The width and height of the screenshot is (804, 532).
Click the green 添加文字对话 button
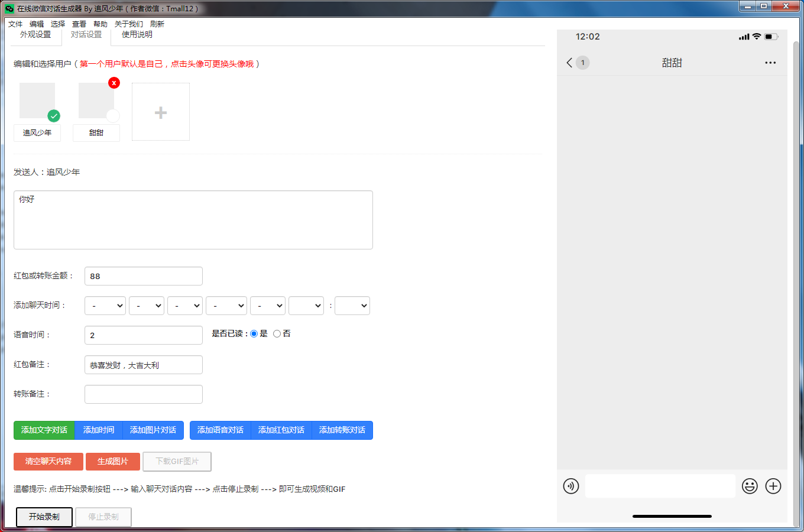click(44, 430)
